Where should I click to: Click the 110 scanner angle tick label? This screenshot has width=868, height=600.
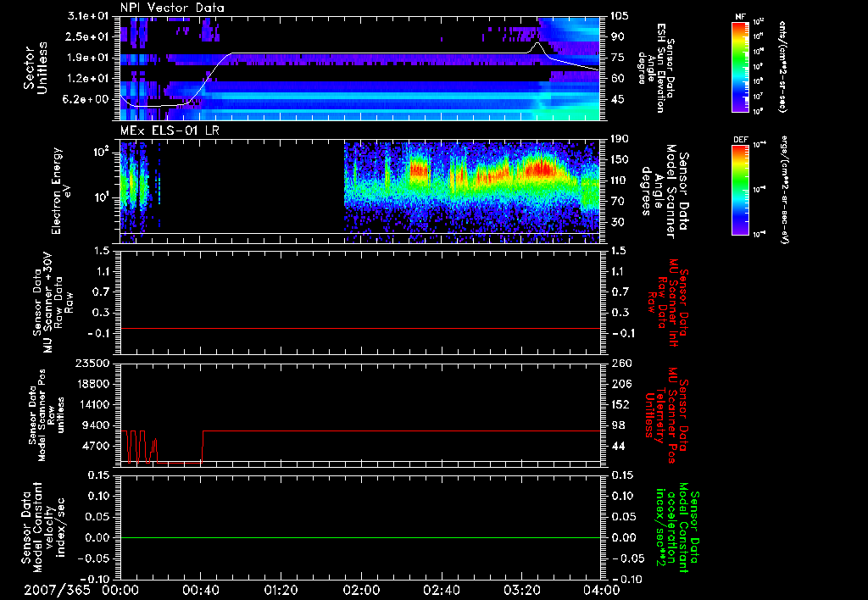pos(620,181)
